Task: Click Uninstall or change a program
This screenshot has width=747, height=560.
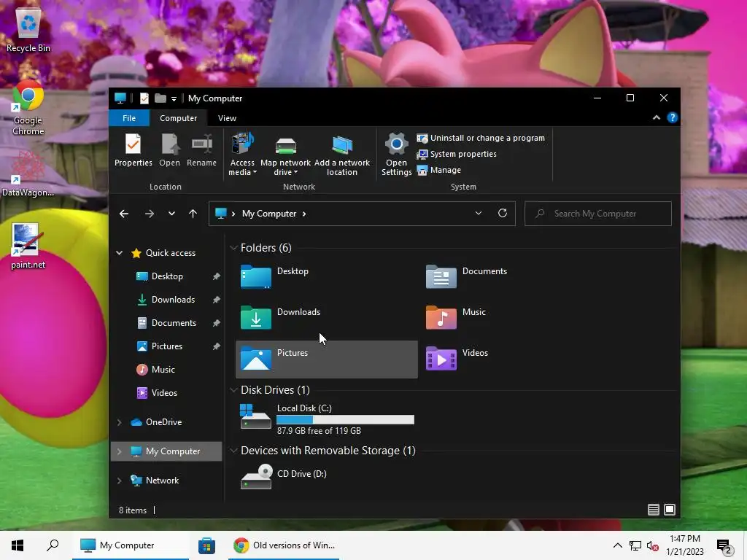Action: point(481,138)
